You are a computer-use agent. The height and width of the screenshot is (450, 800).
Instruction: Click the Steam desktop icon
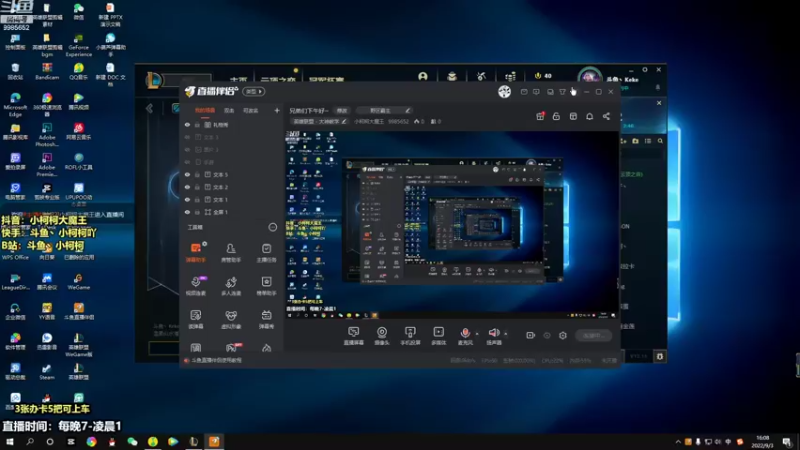46,371
